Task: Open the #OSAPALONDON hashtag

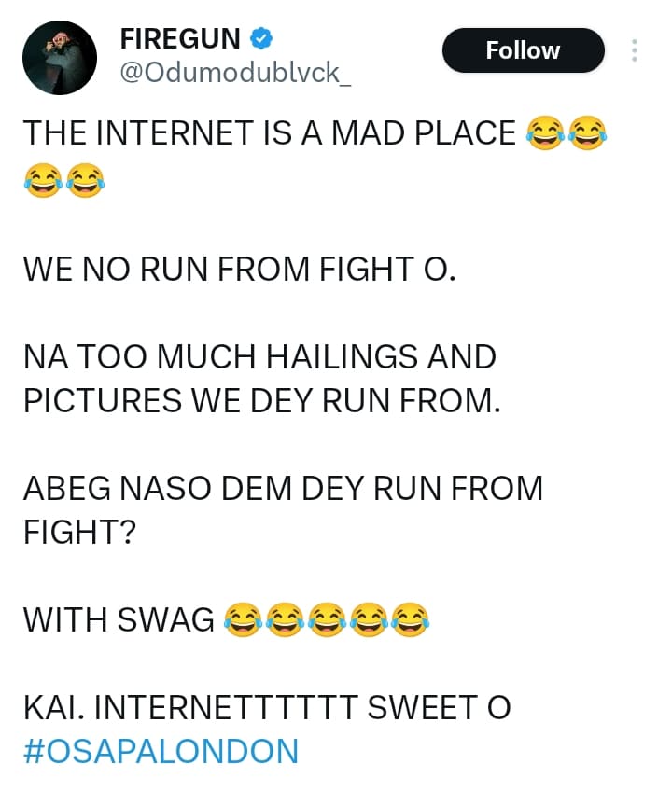Action: 161,751
